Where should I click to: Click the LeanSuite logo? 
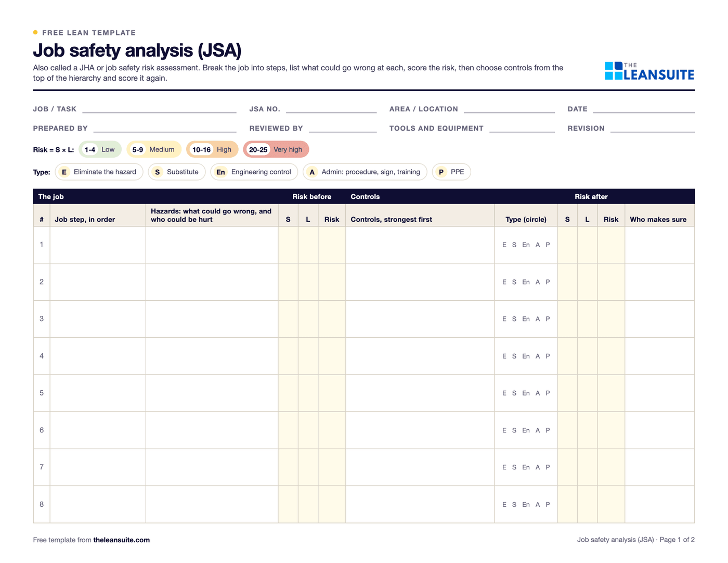(649, 71)
